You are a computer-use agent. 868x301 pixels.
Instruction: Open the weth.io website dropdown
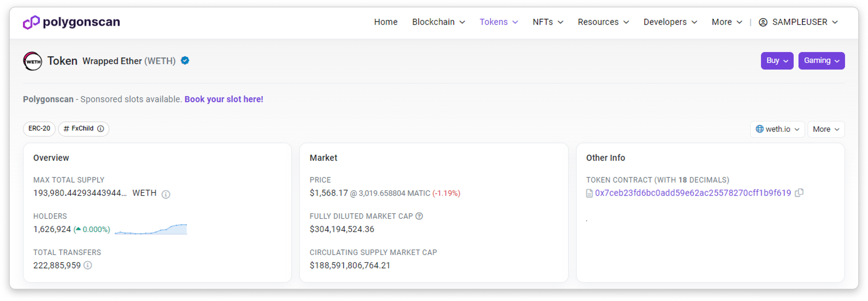click(777, 129)
